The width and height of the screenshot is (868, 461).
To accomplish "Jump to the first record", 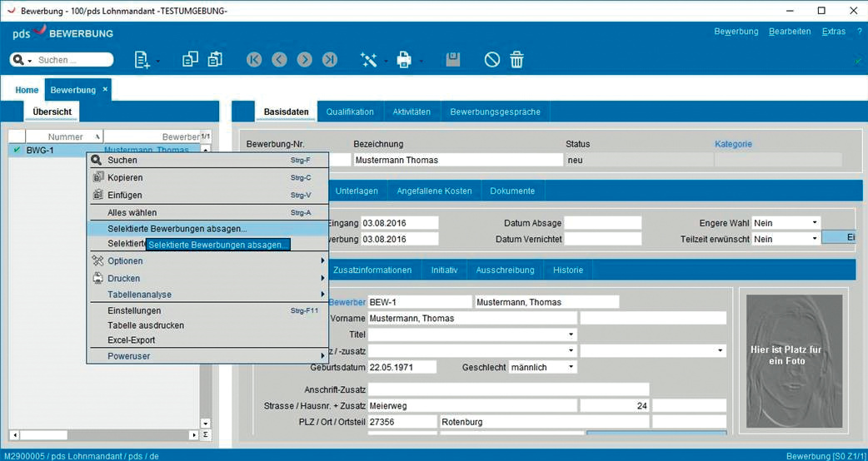I will click(254, 60).
